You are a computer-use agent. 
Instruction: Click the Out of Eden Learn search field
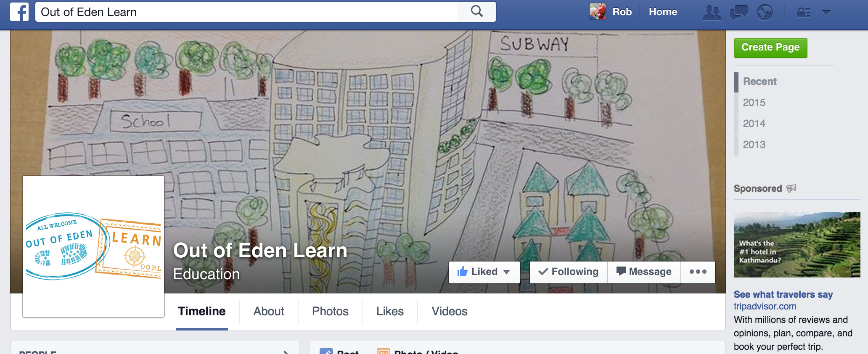(x=246, y=12)
